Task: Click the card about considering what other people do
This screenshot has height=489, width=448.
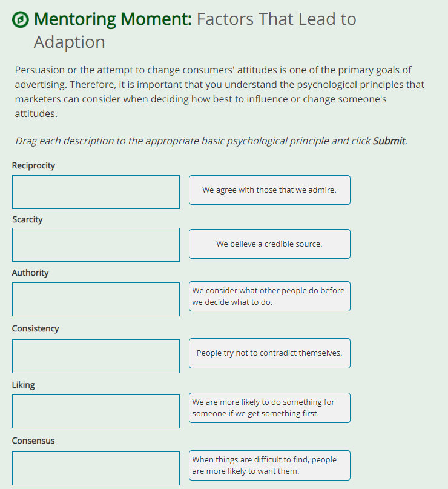Action: pos(269,296)
